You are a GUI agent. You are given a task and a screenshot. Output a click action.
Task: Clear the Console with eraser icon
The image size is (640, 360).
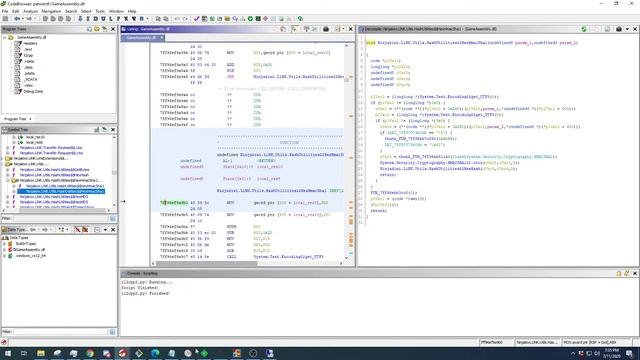tap(627, 273)
